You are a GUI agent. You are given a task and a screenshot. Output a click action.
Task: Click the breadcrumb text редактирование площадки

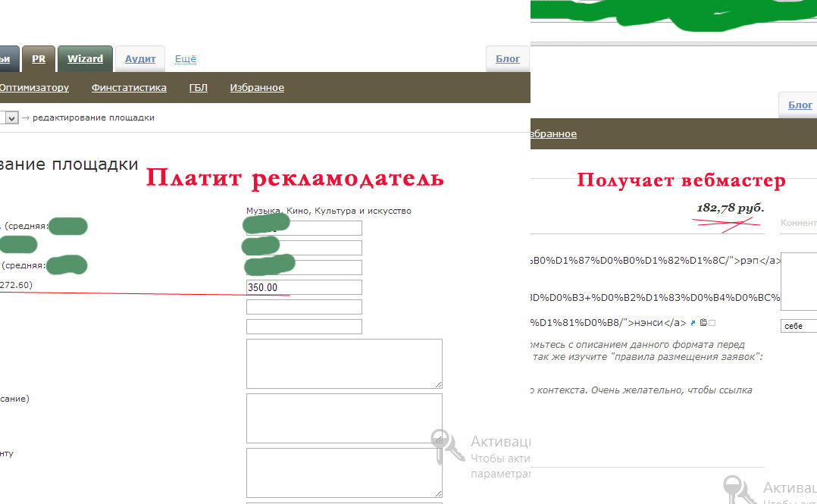(x=94, y=117)
